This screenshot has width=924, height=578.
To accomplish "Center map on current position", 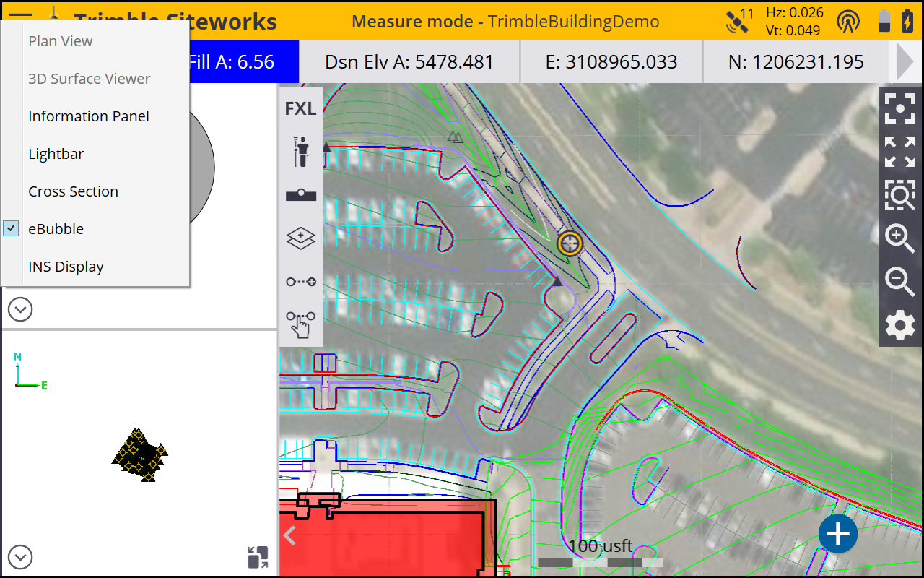I will tap(900, 109).
